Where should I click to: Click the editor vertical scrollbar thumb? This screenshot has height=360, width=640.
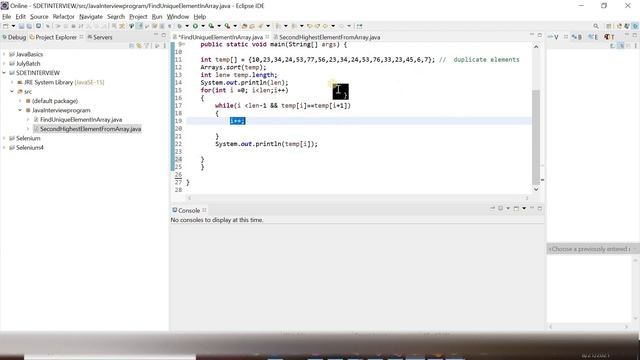click(x=536, y=137)
